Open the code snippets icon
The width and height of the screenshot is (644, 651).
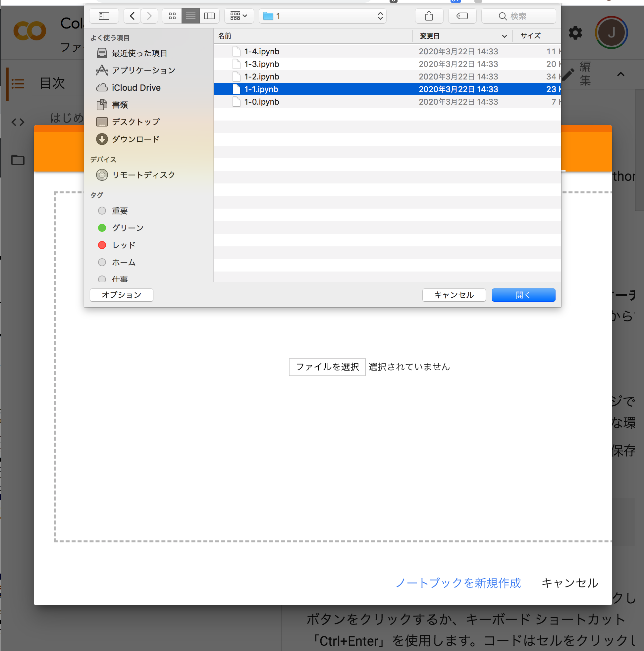[18, 122]
